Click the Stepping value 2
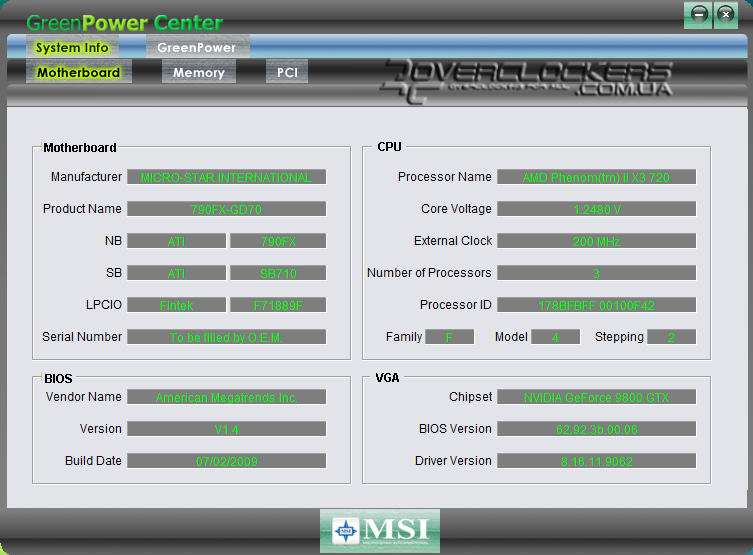The image size is (753, 555). pos(671,337)
